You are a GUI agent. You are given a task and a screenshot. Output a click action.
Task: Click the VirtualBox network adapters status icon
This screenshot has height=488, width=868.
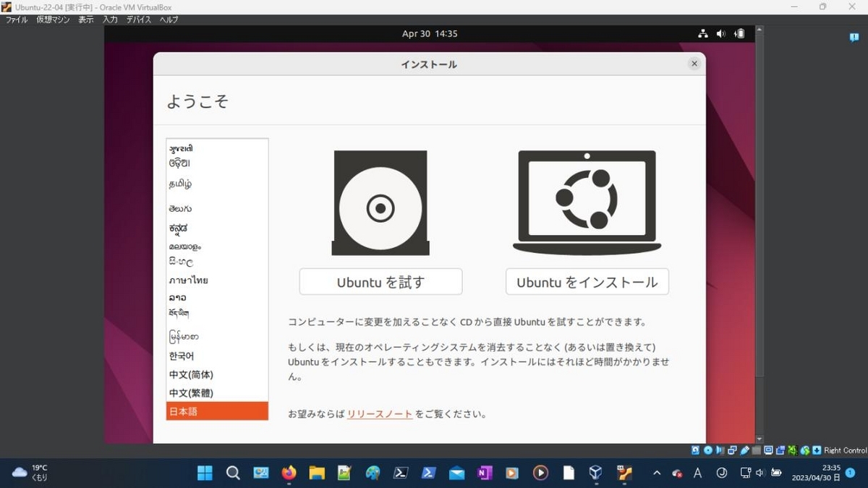[732, 450]
